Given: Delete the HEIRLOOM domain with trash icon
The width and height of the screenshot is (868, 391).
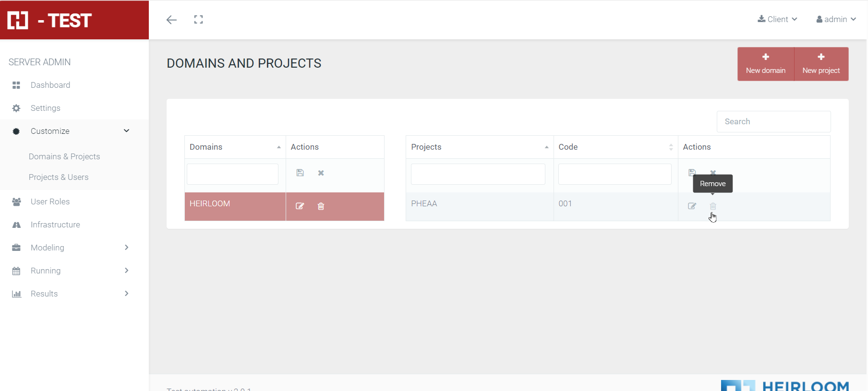Looking at the screenshot, I should (x=321, y=206).
